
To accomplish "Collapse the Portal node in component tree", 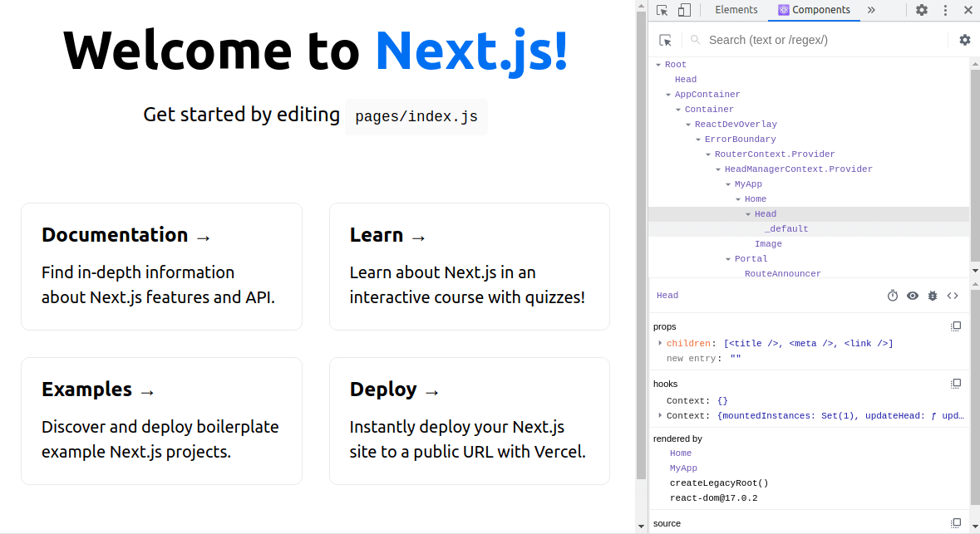I will point(727,258).
